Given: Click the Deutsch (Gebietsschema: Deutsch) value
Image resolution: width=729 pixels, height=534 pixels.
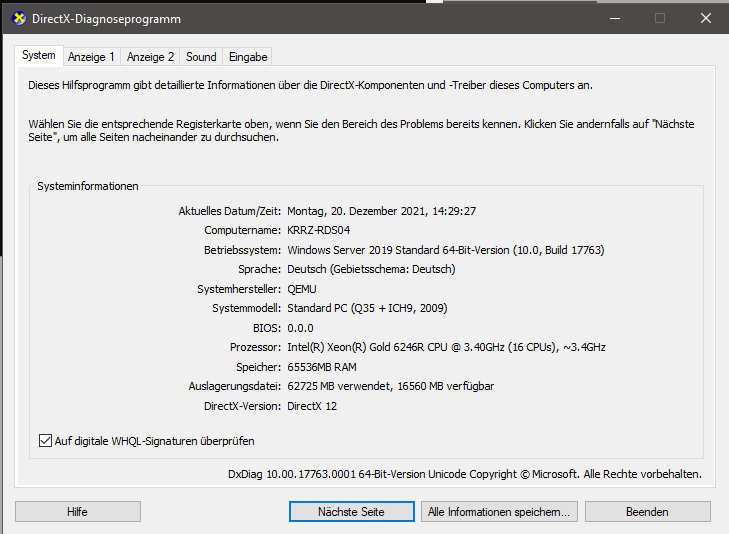Looking at the screenshot, I should point(371,269).
